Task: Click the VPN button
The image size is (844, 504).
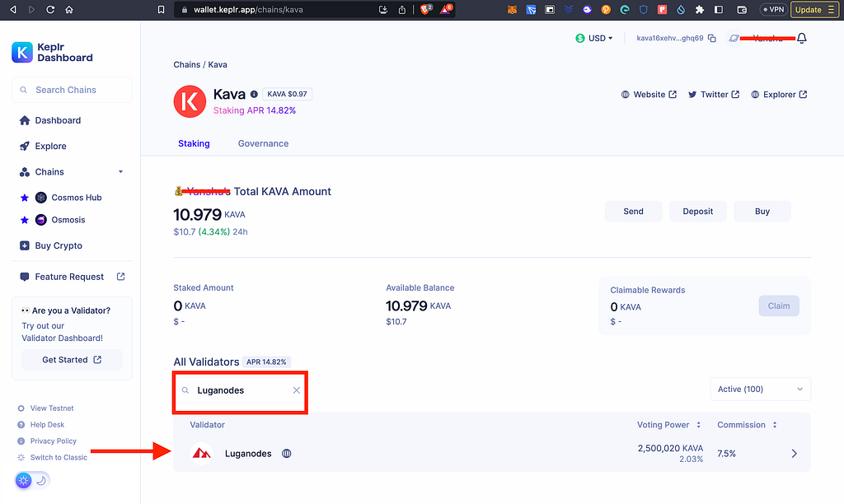Action: [773, 10]
